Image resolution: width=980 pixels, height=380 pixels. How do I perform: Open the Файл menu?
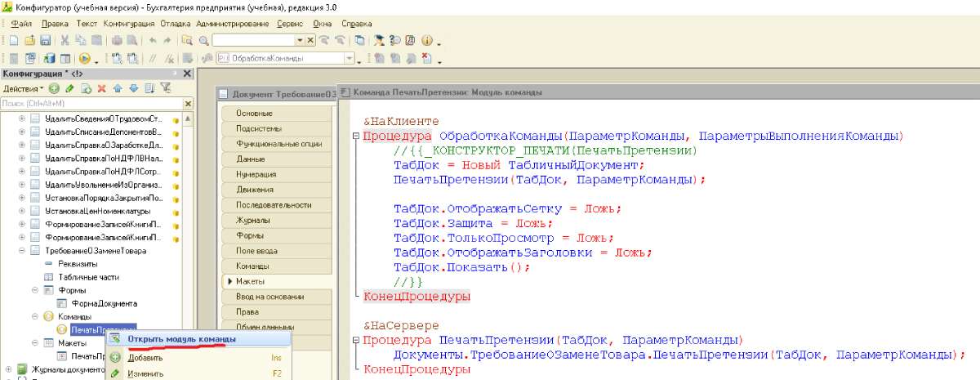click(x=21, y=24)
